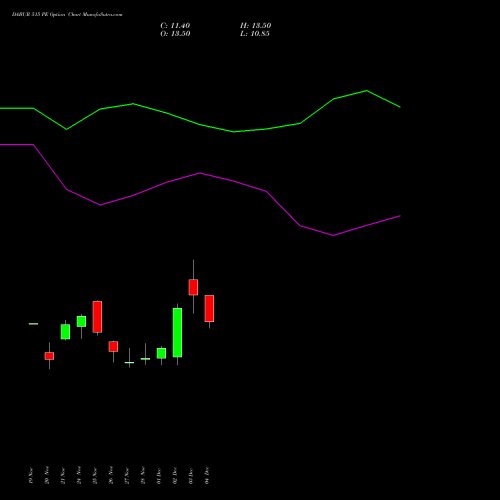The image size is (500, 500).
Task: Click the flat green dash candle for 19 Nov
Action: click(x=33, y=324)
